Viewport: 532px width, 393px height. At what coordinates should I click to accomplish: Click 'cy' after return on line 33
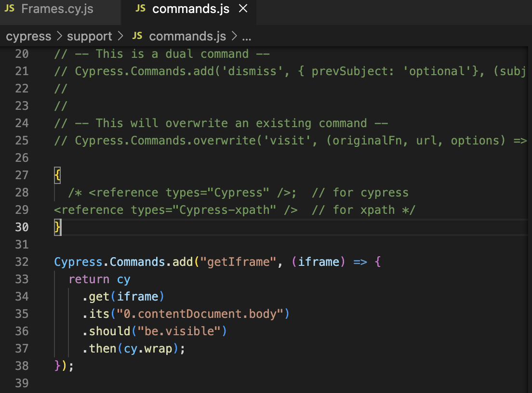point(123,280)
